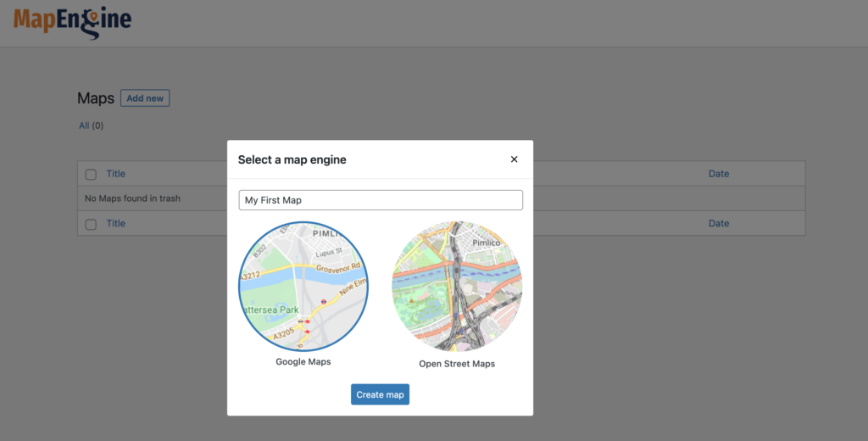The image size is (868, 441).
Task: Sort by Date in the table footer
Action: pos(719,223)
